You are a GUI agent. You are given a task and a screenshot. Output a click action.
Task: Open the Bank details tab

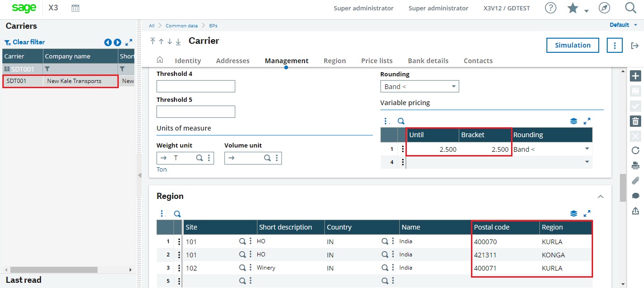tap(428, 60)
